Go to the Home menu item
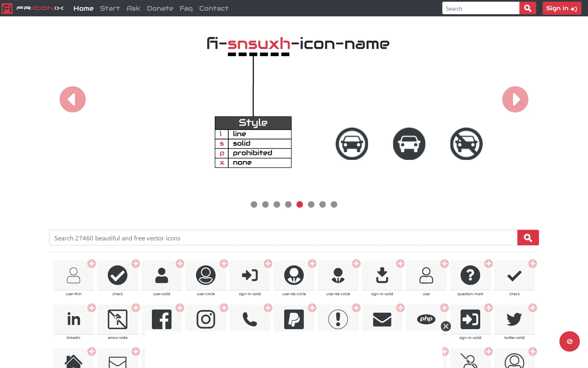This screenshot has height=368, width=588. [x=83, y=8]
